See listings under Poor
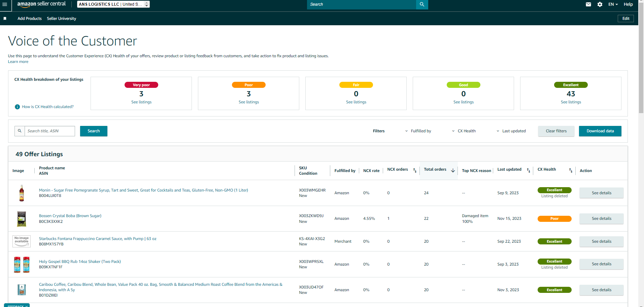This screenshot has width=644, height=307. pos(249,102)
